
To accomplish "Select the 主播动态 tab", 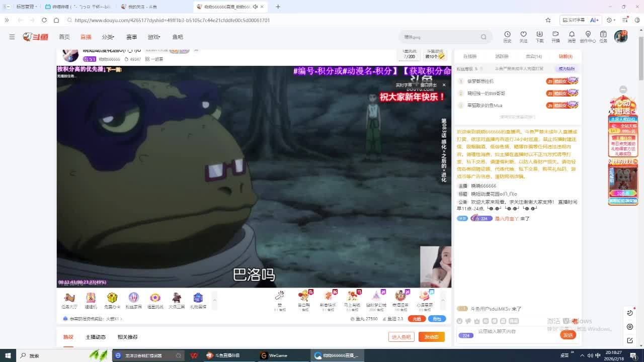I will (x=96, y=337).
